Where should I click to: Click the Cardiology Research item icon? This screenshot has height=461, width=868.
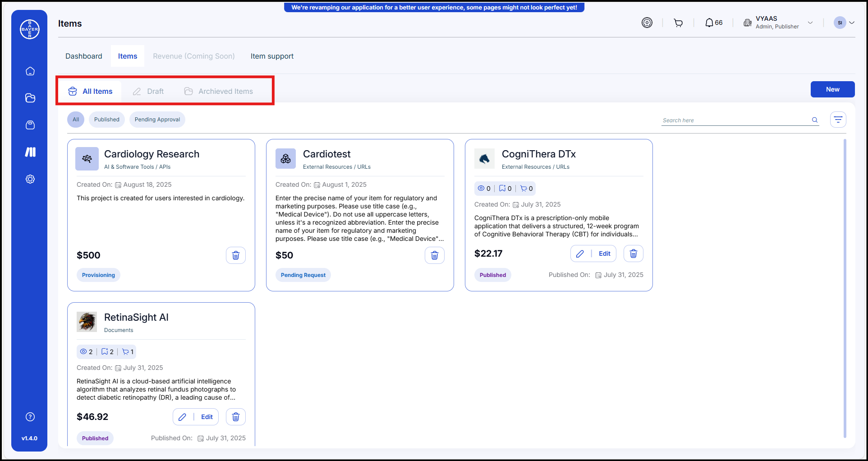pyautogui.click(x=87, y=159)
